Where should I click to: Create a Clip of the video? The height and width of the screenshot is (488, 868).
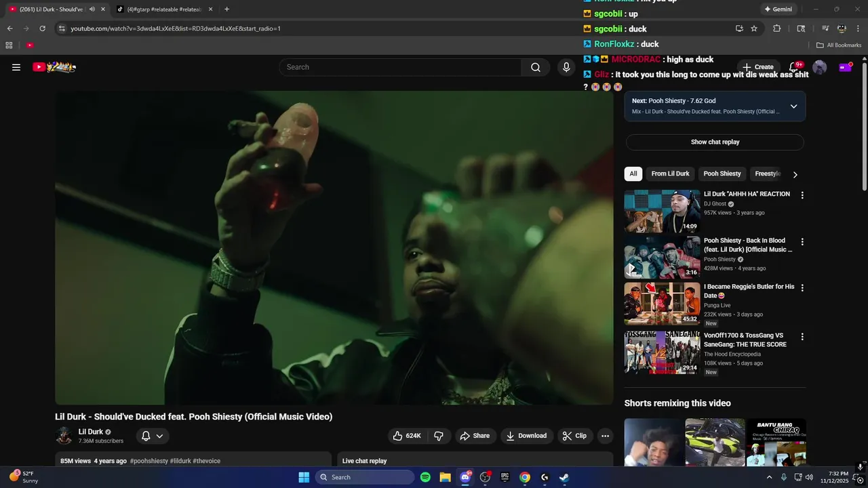[574, 436]
